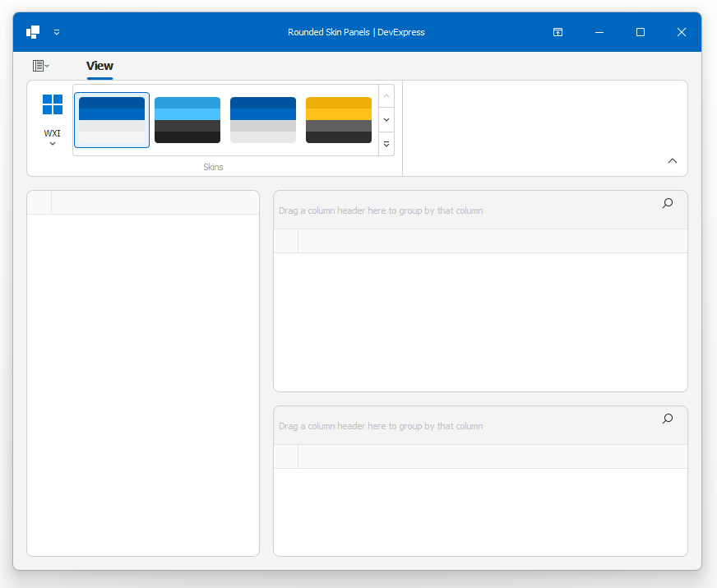
Task: Maximize the Rounded Skin Panels window
Action: click(641, 32)
